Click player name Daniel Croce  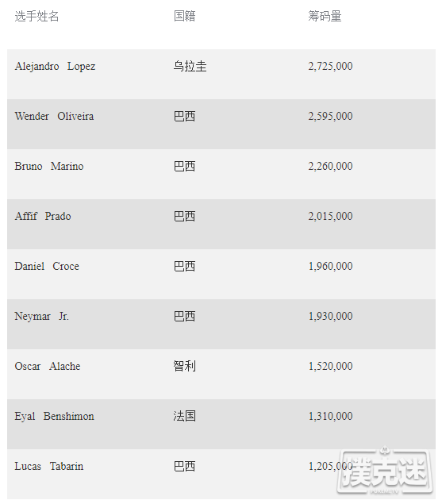pos(47,266)
